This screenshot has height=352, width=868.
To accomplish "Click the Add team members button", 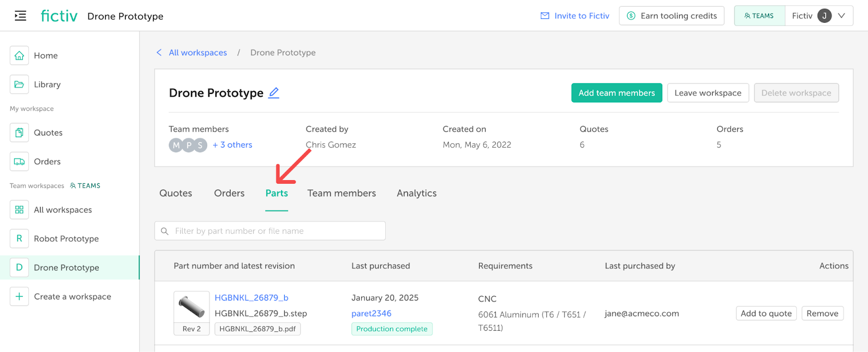I will pos(616,93).
